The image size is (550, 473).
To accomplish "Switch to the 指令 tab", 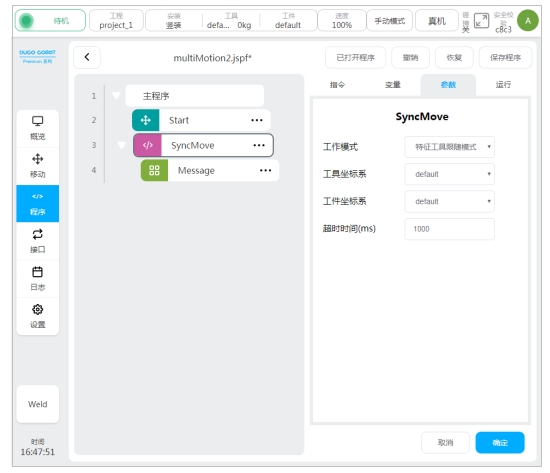I will [x=337, y=85].
